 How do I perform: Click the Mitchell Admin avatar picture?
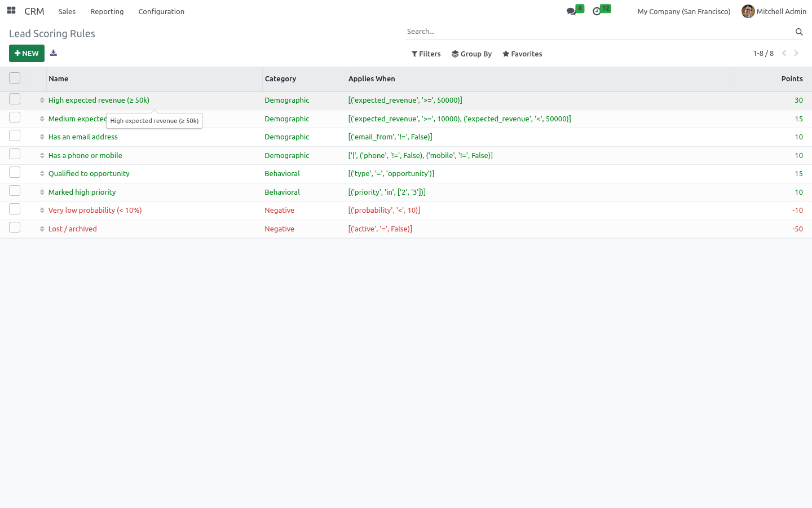tap(748, 11)
